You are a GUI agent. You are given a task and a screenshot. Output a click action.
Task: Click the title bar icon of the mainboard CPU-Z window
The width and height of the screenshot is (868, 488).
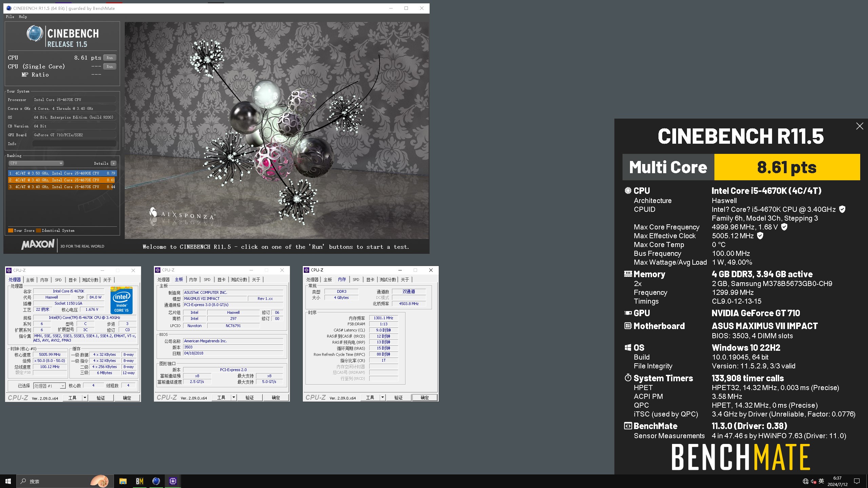158,270
